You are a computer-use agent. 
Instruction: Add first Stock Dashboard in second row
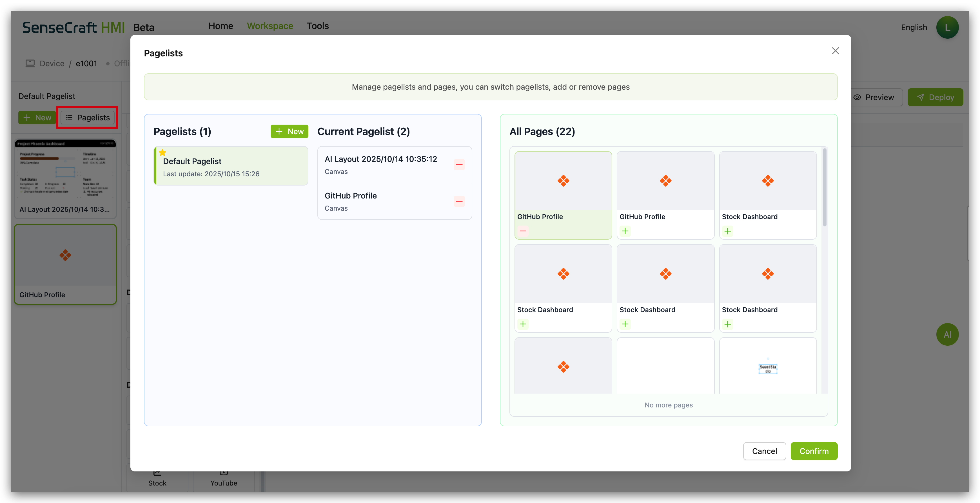tap(523, 324)
